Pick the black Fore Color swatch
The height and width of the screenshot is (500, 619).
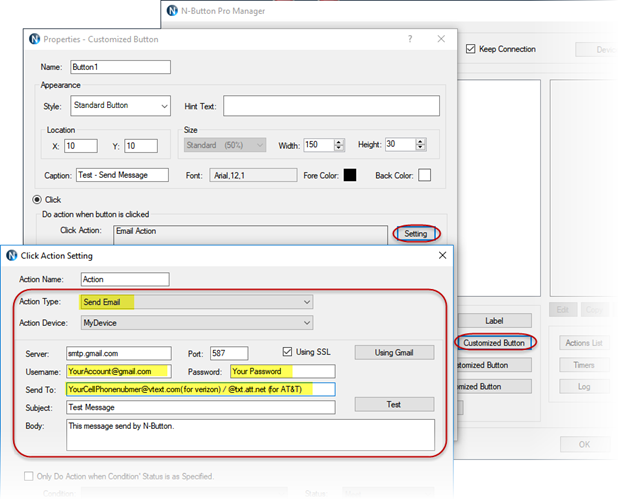[x=350, y=175]
